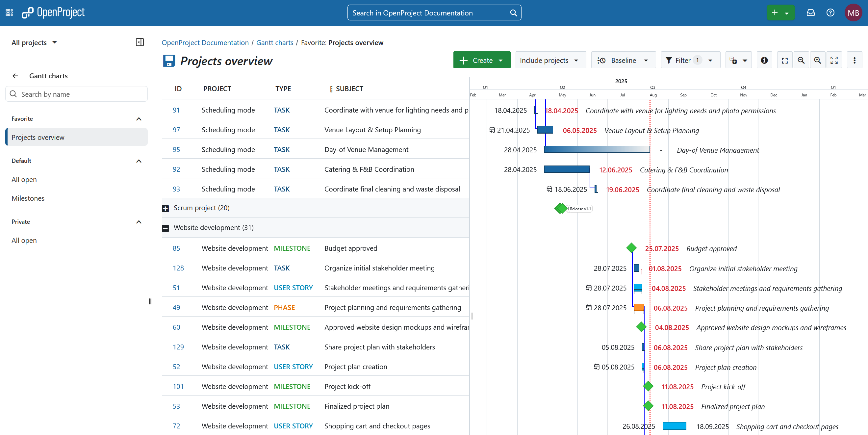Screen dimensions: 868x435
Task: Expand the Scrum project group
Action: tap(166, 208)
